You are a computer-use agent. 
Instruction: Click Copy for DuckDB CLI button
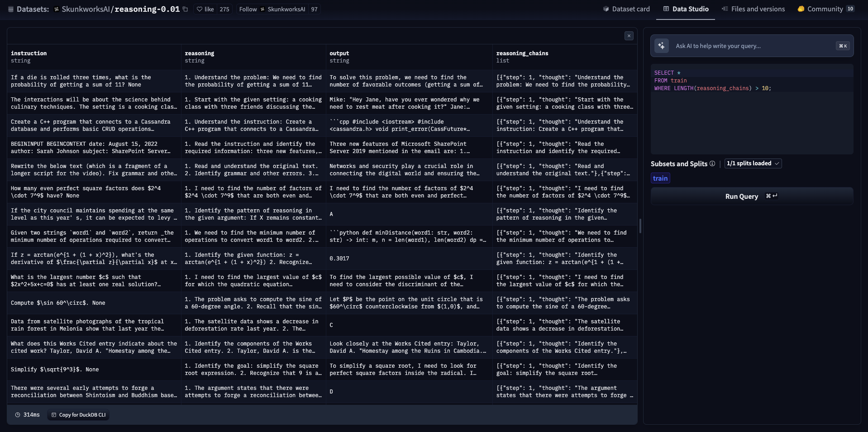point(78,415)
